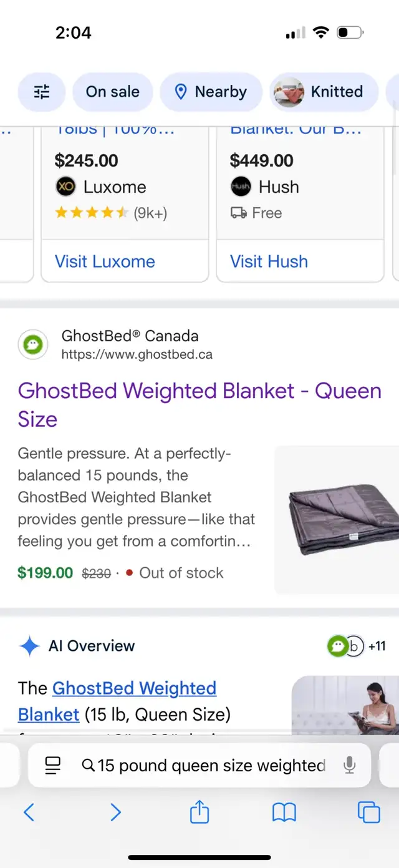Open the search filter options icon
The width and height of the screenshot is (399, 868).
[x=41, y=92]
